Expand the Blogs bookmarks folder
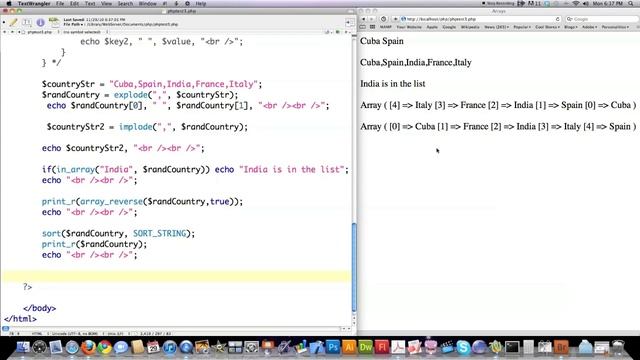The height and width of the screenshot is (360, 640). point(571,27)
